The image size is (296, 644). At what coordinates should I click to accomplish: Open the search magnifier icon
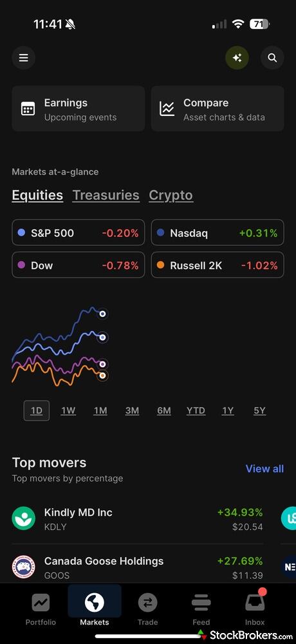[272, 58]
